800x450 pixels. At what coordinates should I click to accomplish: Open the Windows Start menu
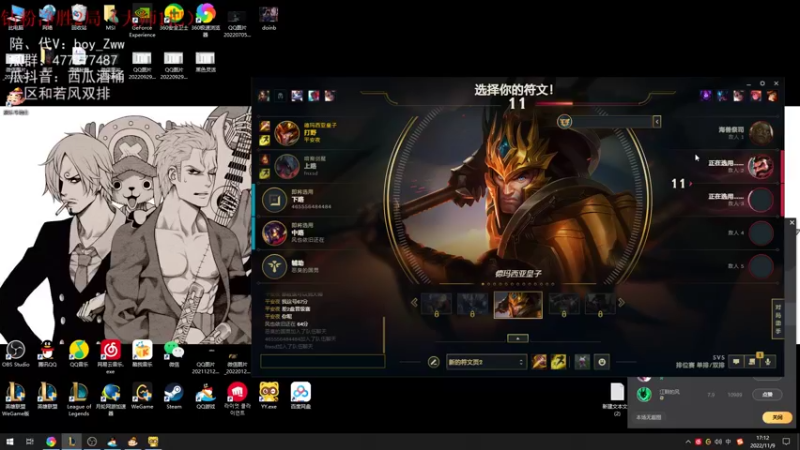(x=10, y=441)
